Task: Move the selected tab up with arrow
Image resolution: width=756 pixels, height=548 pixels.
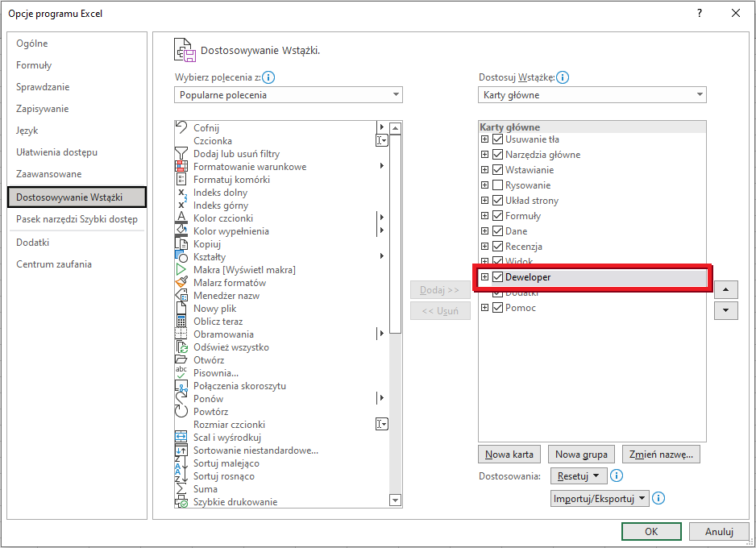Action: (x=725, y=289)
